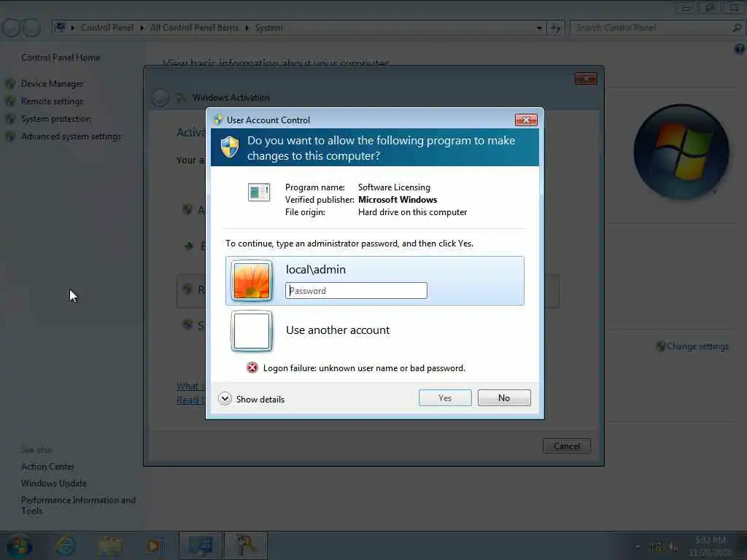
Task: Select the Use another account tile
Action: click(374, 330)
